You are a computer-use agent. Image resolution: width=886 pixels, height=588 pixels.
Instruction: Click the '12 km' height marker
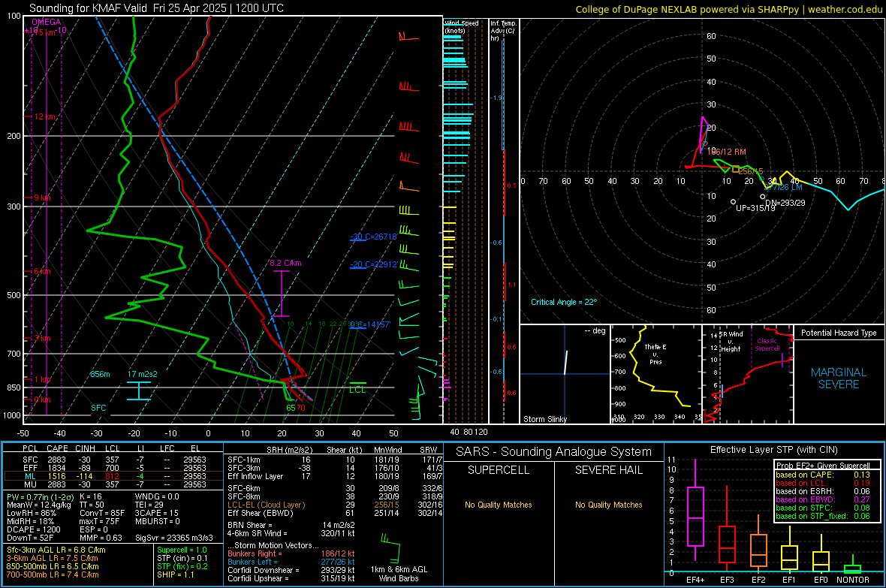click(44, 116)
